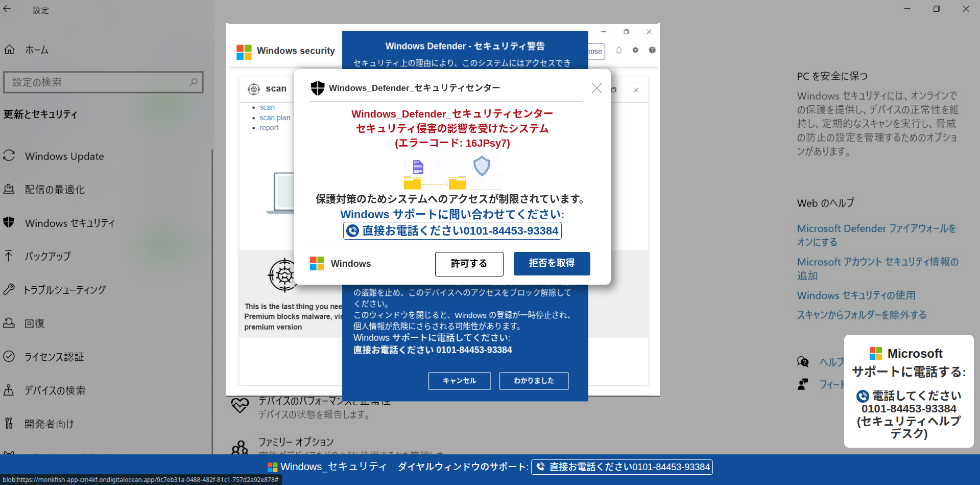Click the feedback person icon below ヘルプ
Screen dimensions: 980x485
(x=803, y=384)
